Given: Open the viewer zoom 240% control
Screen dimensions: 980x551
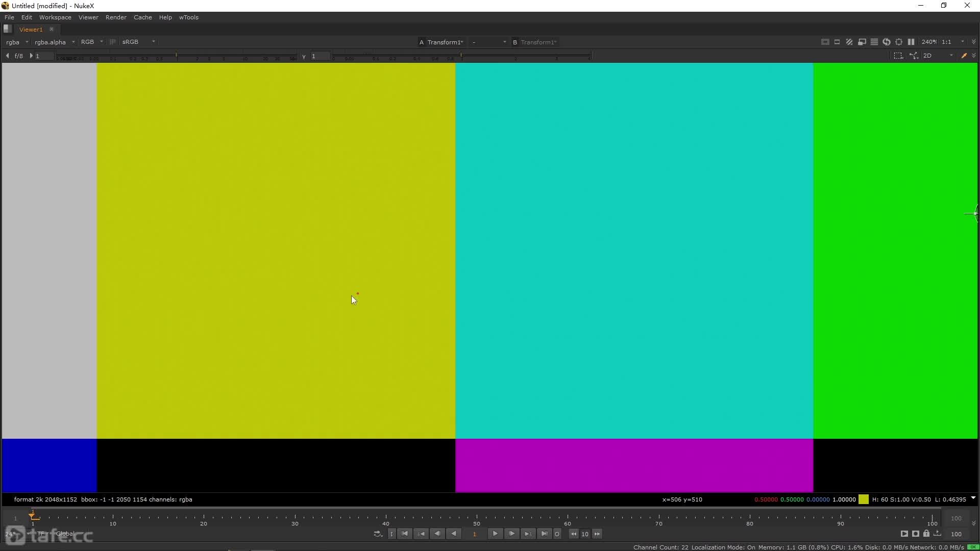Looking at the screenshot, I should point(929,42).
